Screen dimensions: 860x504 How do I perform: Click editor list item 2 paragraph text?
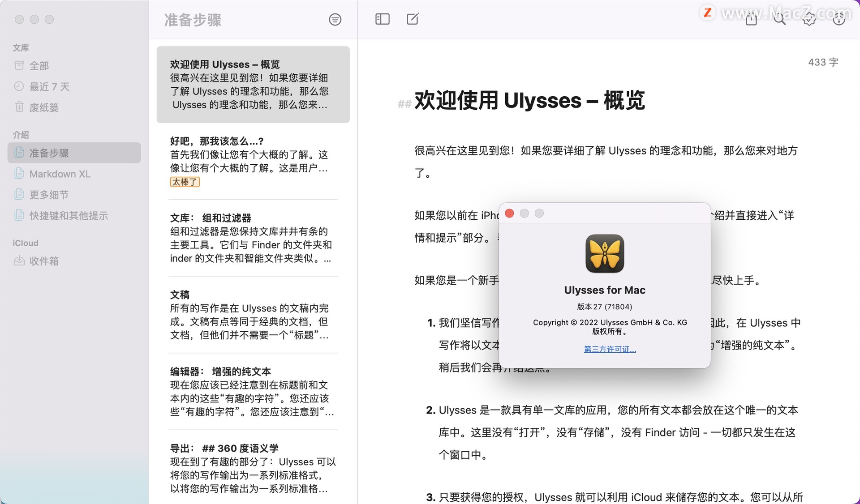618,432
